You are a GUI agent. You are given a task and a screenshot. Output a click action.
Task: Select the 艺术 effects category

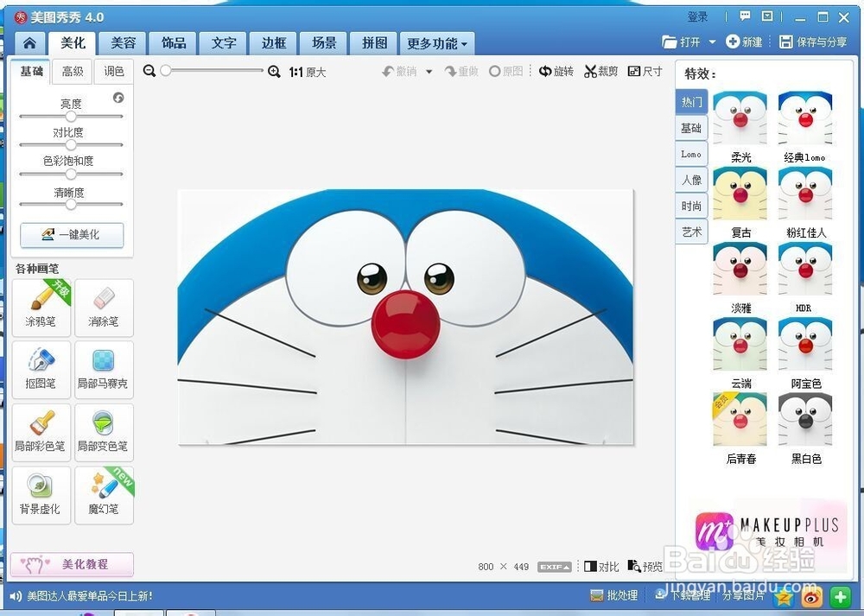(691, 232)
